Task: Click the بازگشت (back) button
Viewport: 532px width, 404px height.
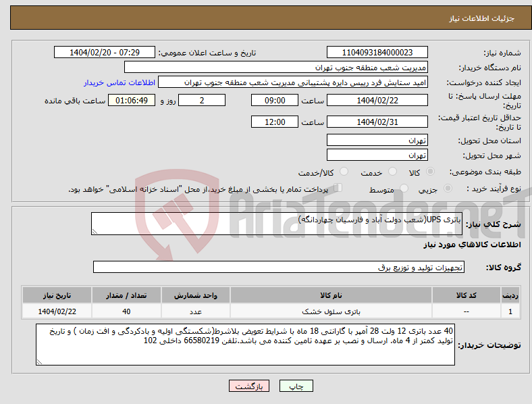Action: pos(249,386)
